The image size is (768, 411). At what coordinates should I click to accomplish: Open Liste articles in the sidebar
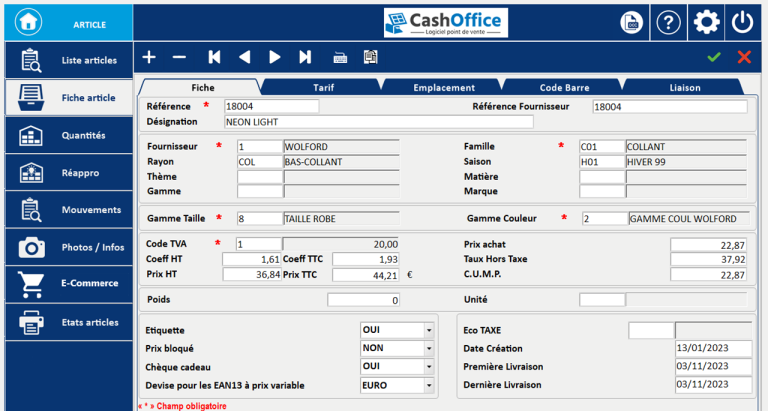tap(67, 61)
